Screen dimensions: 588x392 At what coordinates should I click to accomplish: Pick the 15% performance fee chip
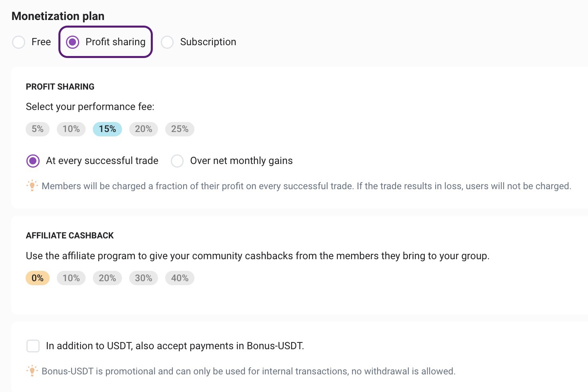pos(107,129)
